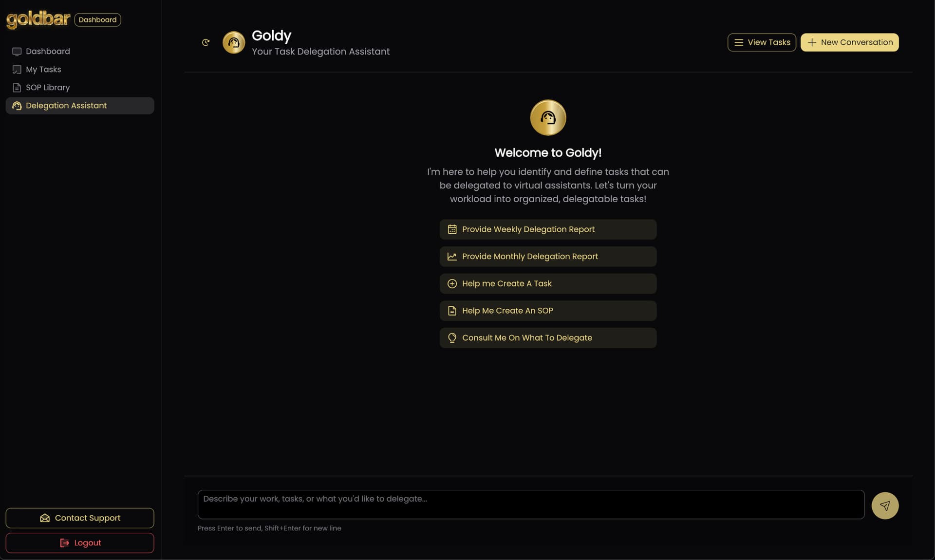
Task: Go to My Tasks page
Action: pos(43,70)
